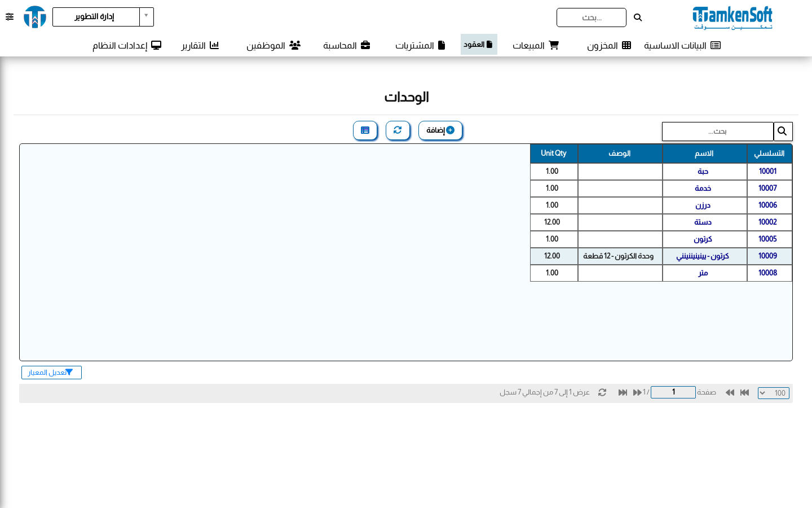This screenshot has width=812, height=508.
Task: Click the magnifier icon beside top search
Action: 638,17
